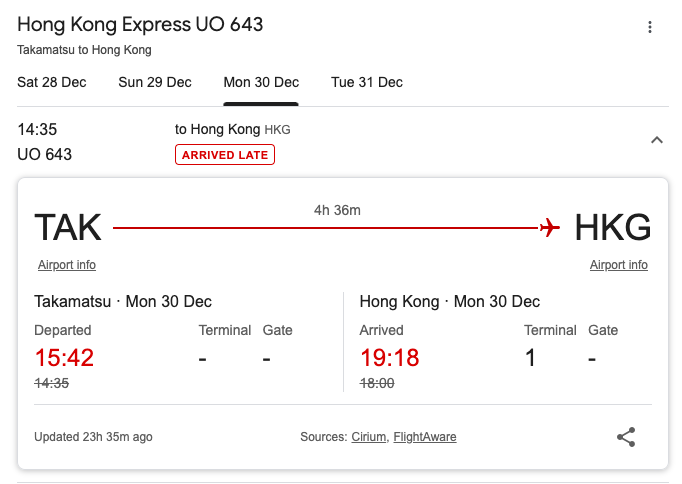The height and width of the screenshot is (484, 682).
Task: Click the 4h 36m flight duration
Action: [x=337, y=210]
